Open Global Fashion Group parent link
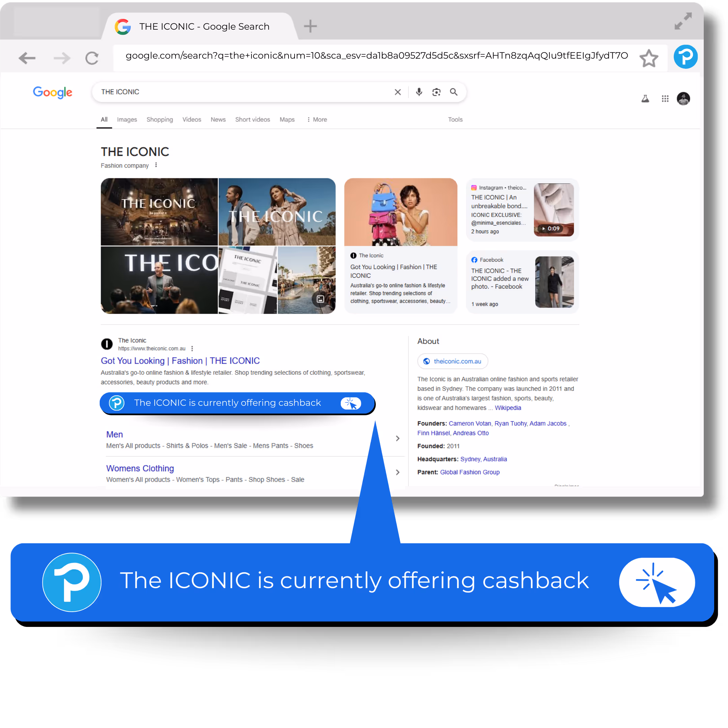 pos(469,472)
